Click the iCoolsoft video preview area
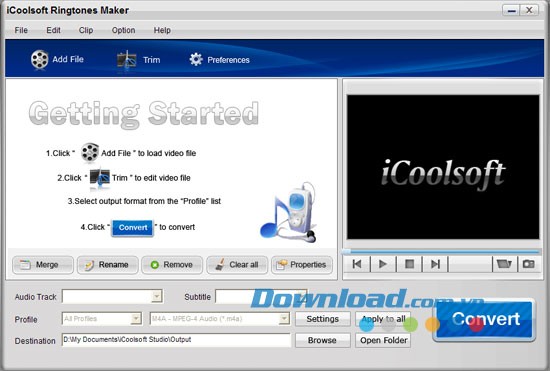 pos(443,167)
